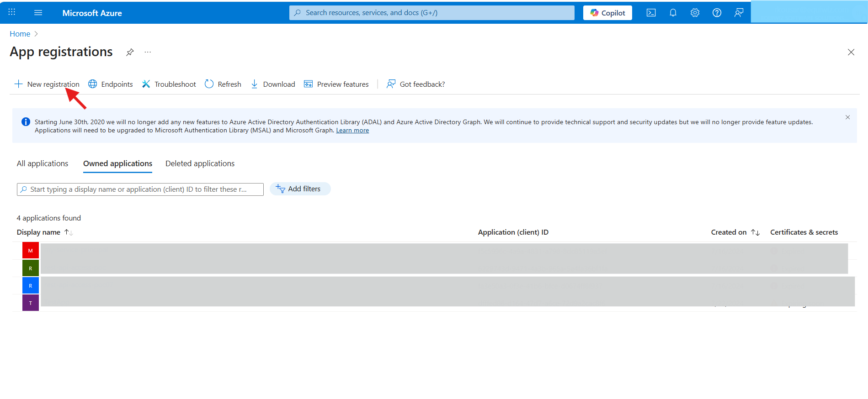Click the info icon in the ADAL banner
This screenshot has width=868, height=399.
(x=26, y=122)
